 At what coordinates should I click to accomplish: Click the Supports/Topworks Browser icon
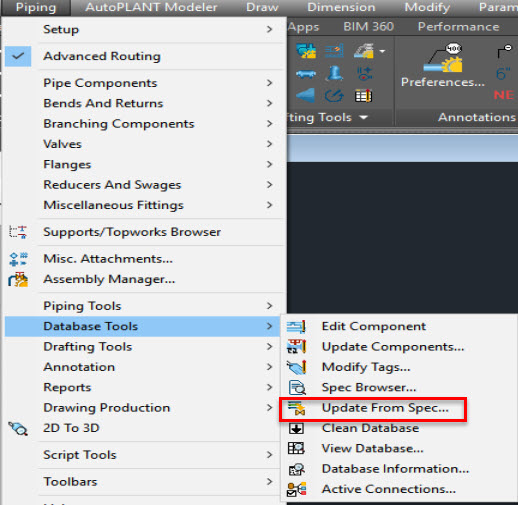(x=18, y=232)
